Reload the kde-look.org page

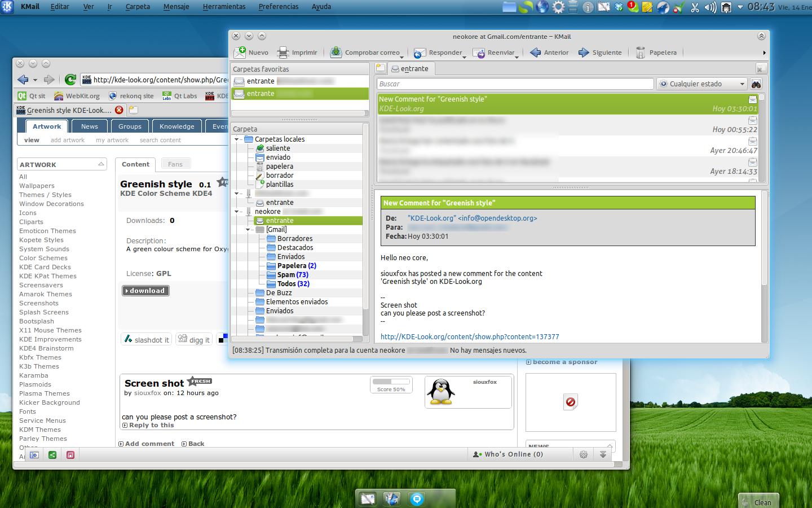pyautogui.click(x=70, y=80)
